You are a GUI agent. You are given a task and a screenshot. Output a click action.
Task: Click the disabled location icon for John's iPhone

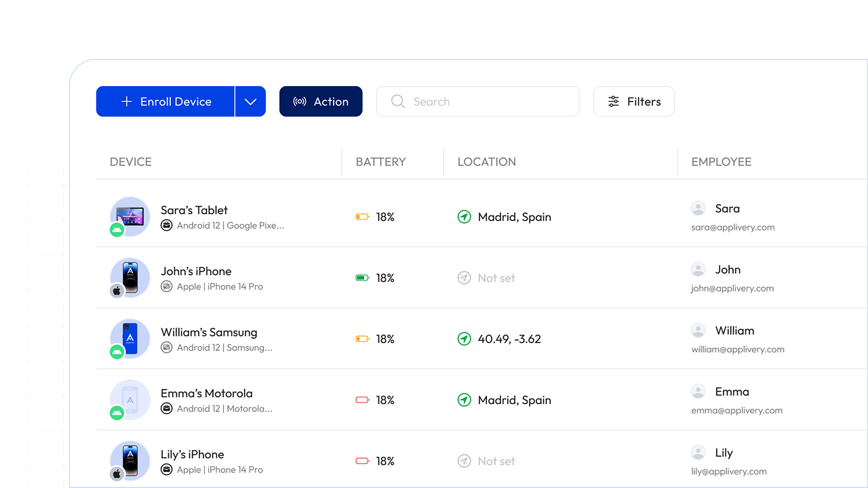464,278
